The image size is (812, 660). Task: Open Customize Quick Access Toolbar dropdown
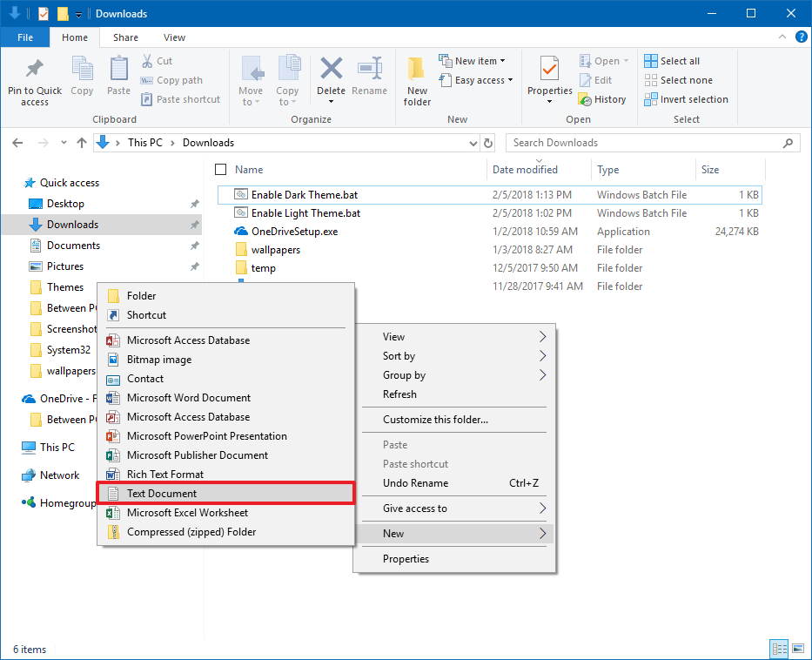(x=78, y=15)
